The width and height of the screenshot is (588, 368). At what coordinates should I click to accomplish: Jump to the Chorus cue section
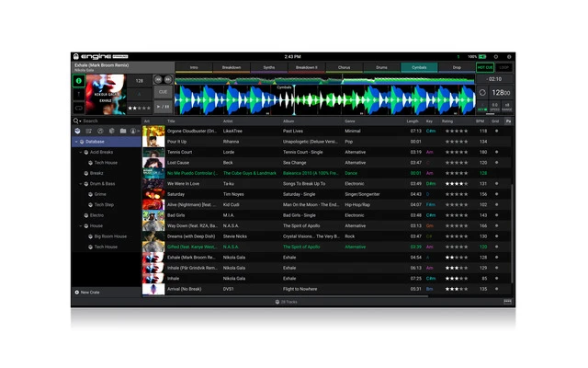tap(344, 67)
